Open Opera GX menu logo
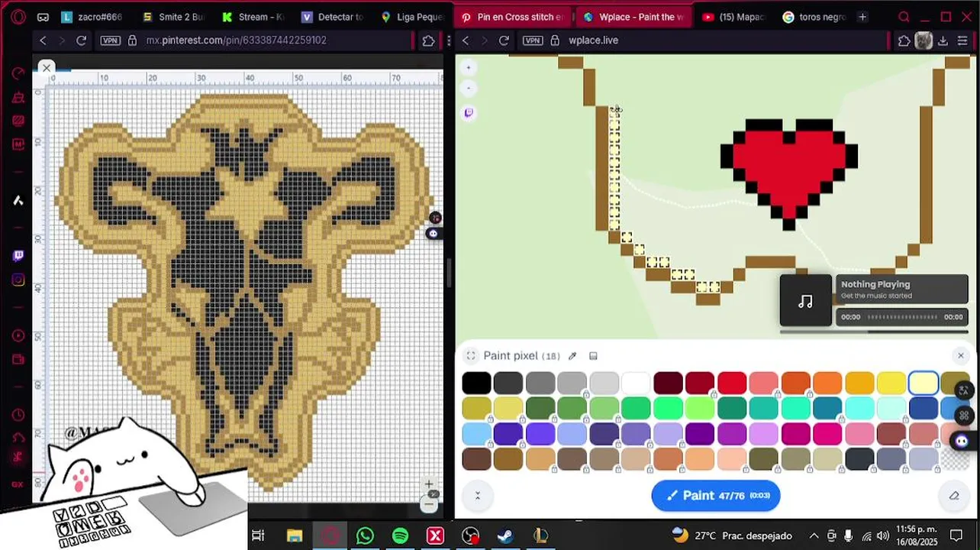 tap(18, 17)
